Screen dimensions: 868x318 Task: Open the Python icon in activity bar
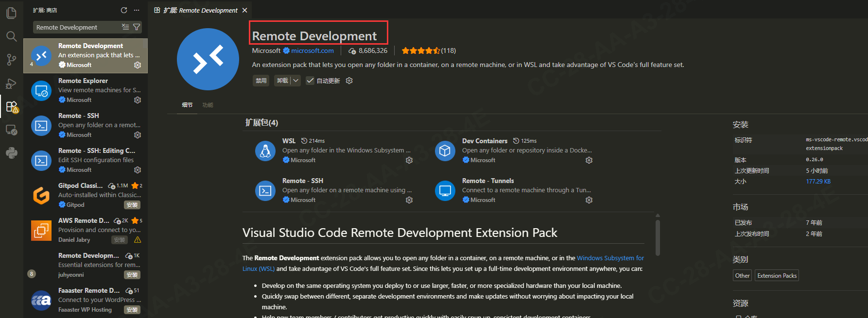tap(11, 153)
